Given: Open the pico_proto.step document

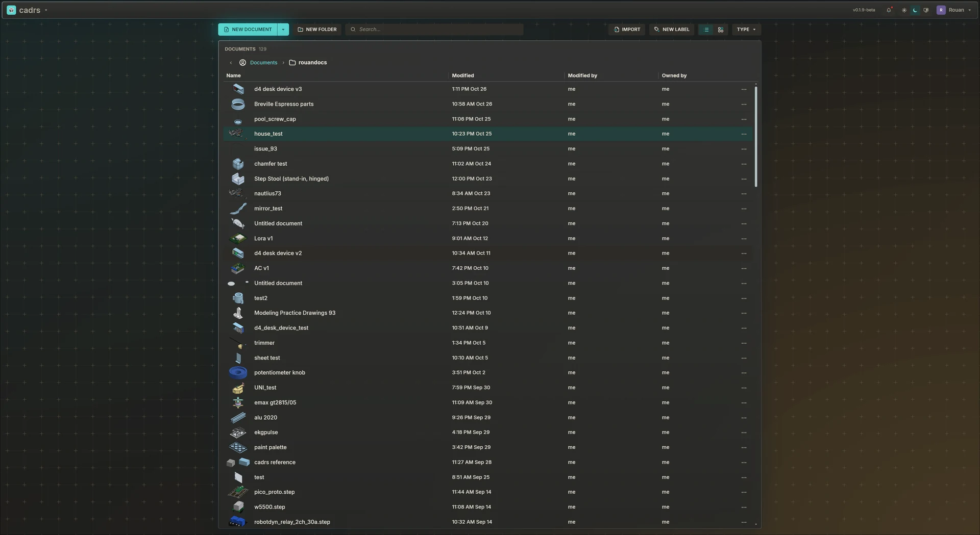Looking at the screenshot, I should click(x=274, y=492).
